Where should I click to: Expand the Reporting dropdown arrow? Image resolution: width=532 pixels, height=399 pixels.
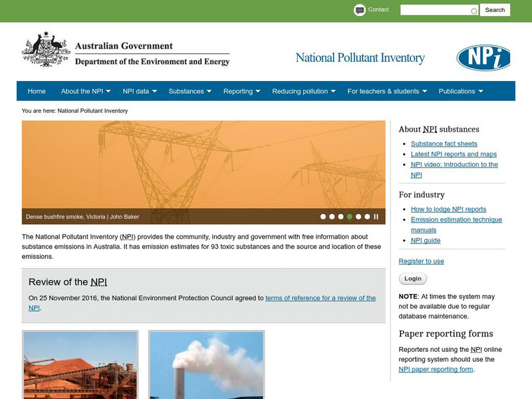[x=258, y=91]
